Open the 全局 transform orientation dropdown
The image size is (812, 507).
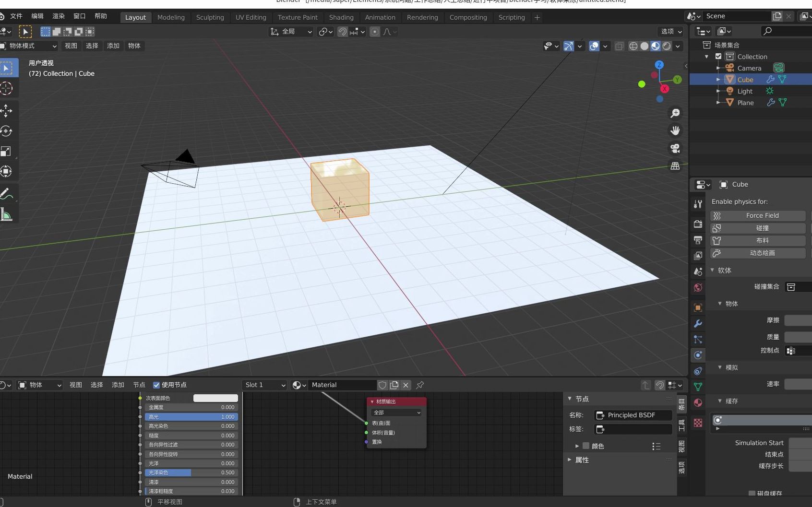(290, 32)
